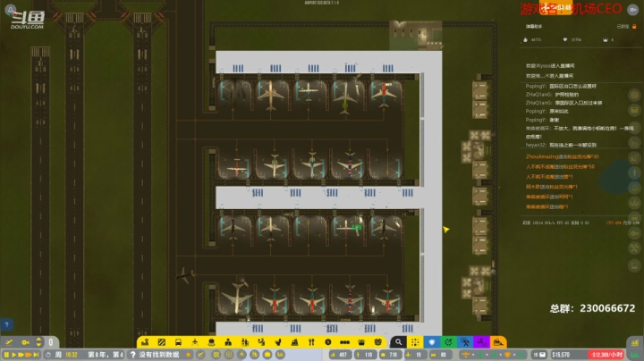The image size is (644, 361).
Task: Toggle the purple network overlay
Action: tap(481, 341)
